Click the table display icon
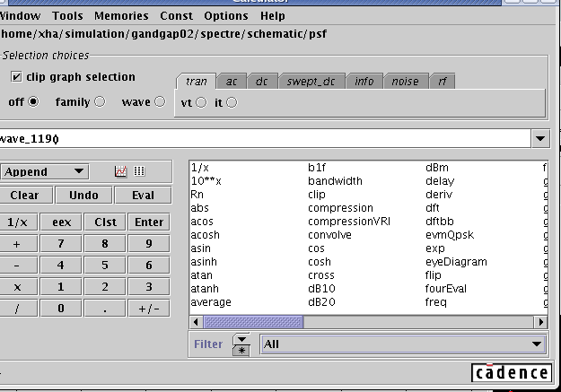Screen dimensions: 561x392 pyautogui.click(x=139, y=171)
